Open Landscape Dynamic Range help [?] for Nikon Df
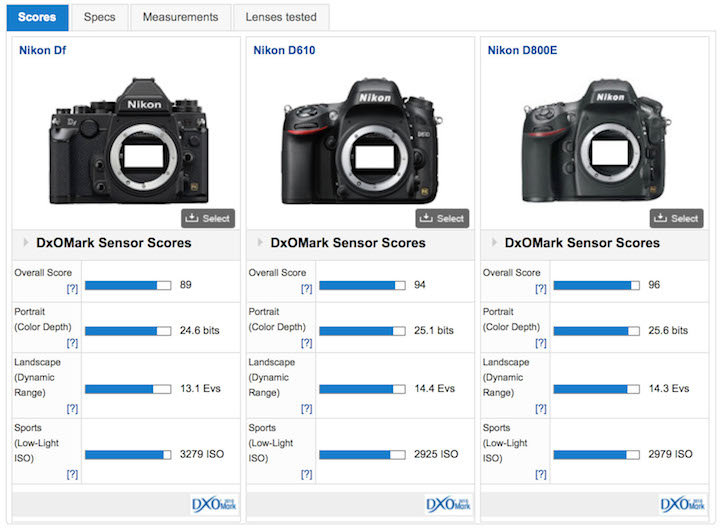The width and height of the screenshot is (720, 532). pyautogui.click(x=72, y=409)
